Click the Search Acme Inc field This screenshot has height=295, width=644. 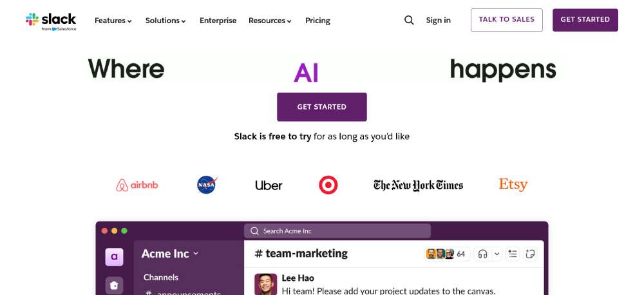pos(337,231)
